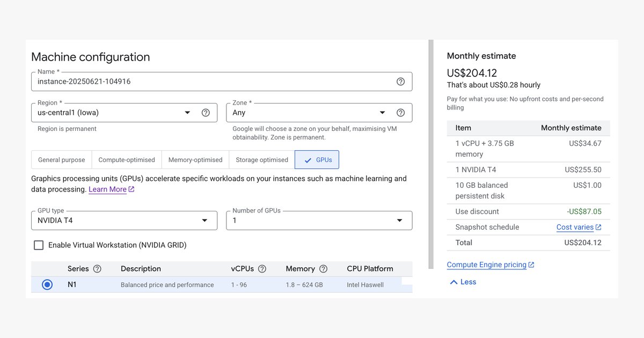Viewport: 644px width, 338px height.
Task: Open the GPU type NVIDIA T4 dropdown
Action: 124,221
